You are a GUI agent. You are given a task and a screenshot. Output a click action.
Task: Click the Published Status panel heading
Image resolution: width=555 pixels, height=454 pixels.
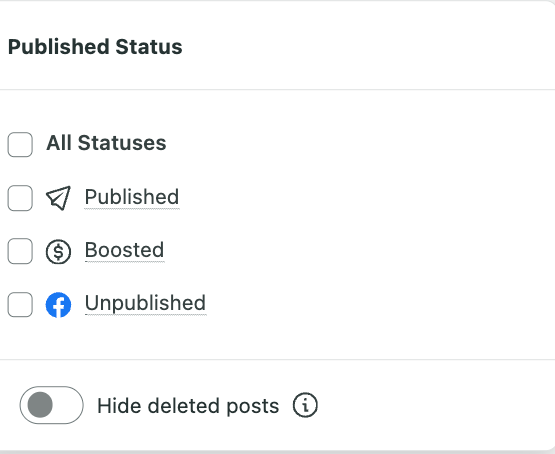95,47
